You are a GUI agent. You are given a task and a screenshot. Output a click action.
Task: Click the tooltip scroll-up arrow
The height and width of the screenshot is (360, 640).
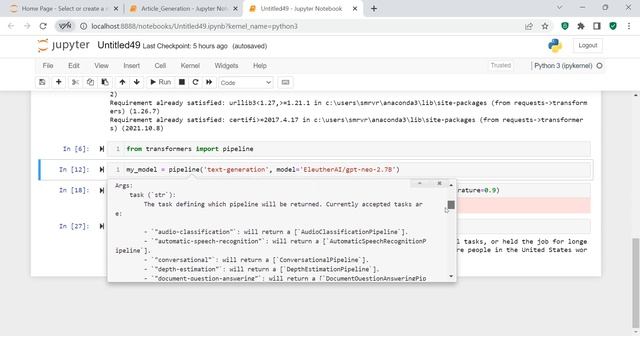tap(451, 185)
